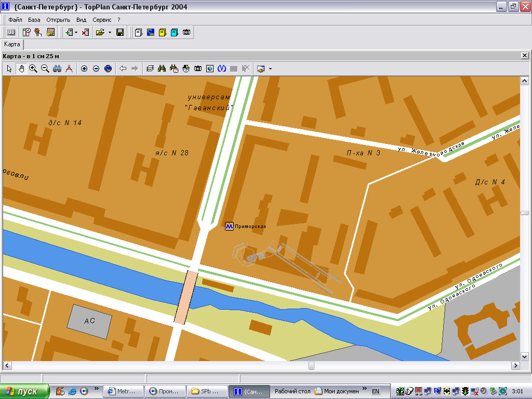Select the zoom out magnifier tool
The width and height of the screenshot is (532, 399).
pyautogui.click(x=45, y=69)
